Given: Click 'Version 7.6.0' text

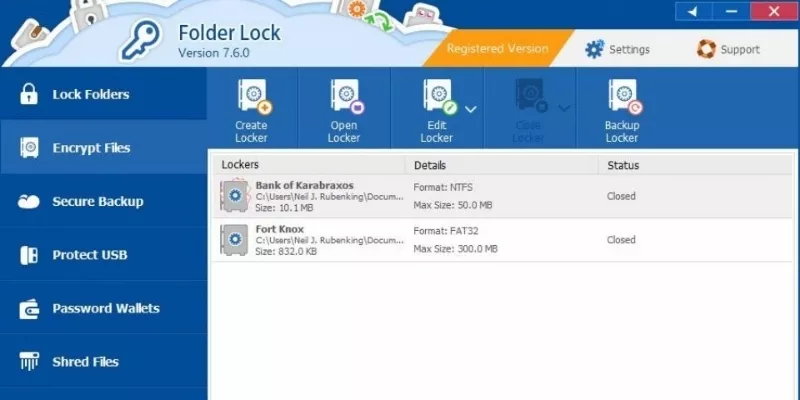Looking at the screenshot, I should pos(214,53).
